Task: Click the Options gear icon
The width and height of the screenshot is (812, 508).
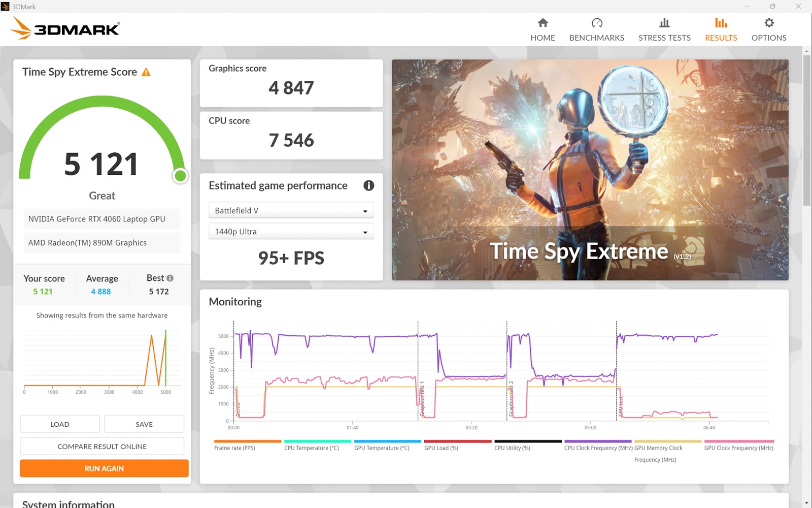Action: [x=769, y=23]
